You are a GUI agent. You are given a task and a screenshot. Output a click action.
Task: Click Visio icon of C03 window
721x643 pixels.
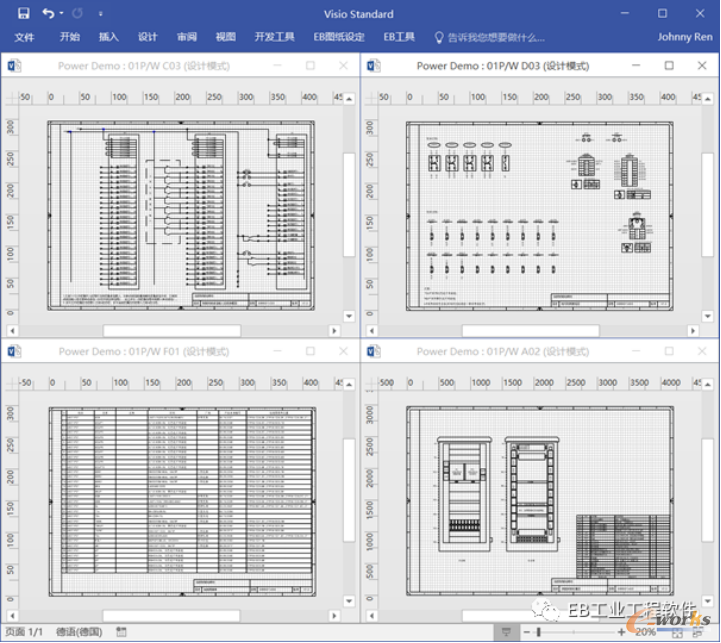coord(14,66)
